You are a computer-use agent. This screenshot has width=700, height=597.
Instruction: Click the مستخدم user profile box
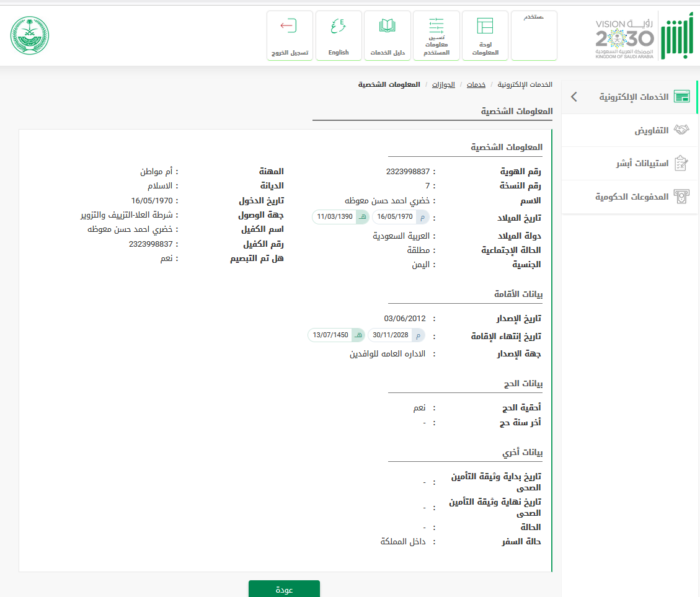coord(534,35)
